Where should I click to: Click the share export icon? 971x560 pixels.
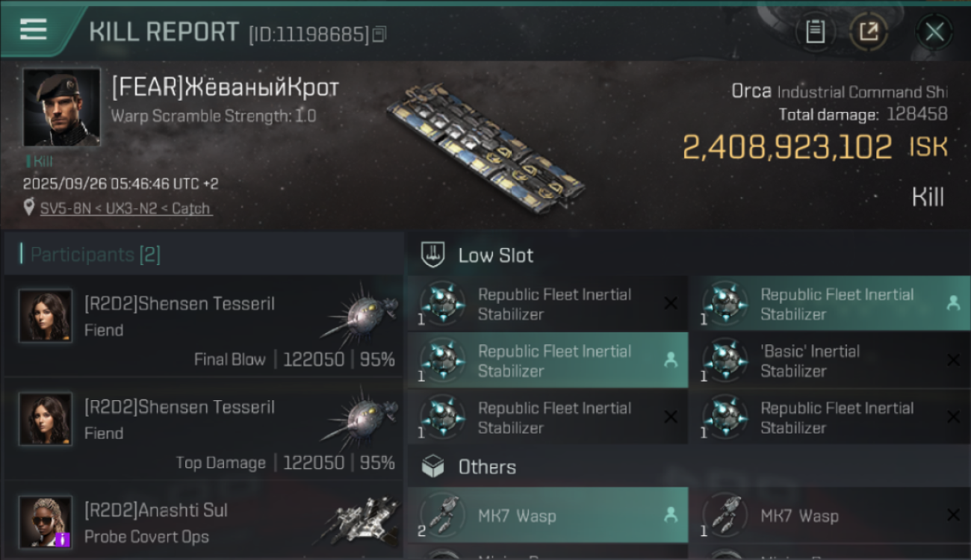point(869,32)
